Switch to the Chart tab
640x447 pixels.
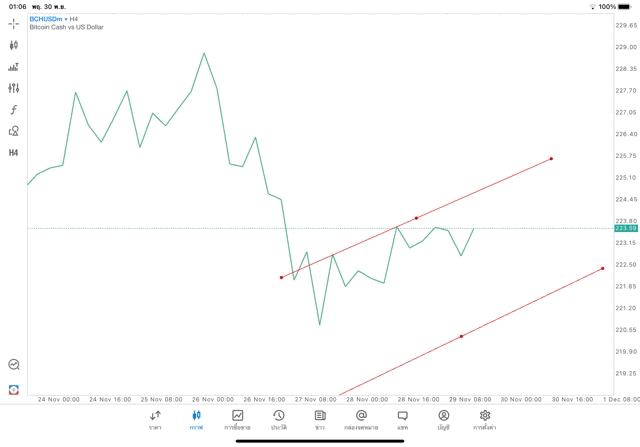pos(196,419)
